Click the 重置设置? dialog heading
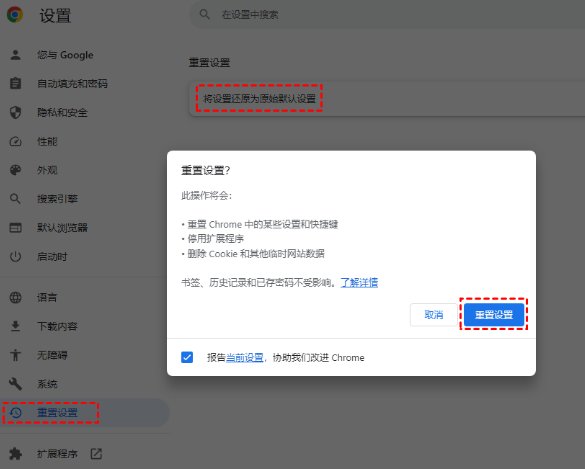585x469 pixels. point(206,171)
